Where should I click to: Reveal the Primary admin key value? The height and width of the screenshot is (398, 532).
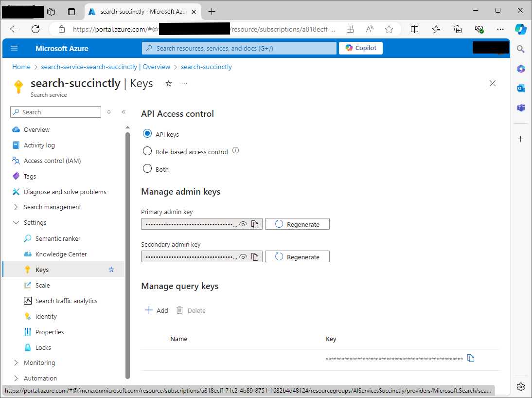[x=243, y=224]
